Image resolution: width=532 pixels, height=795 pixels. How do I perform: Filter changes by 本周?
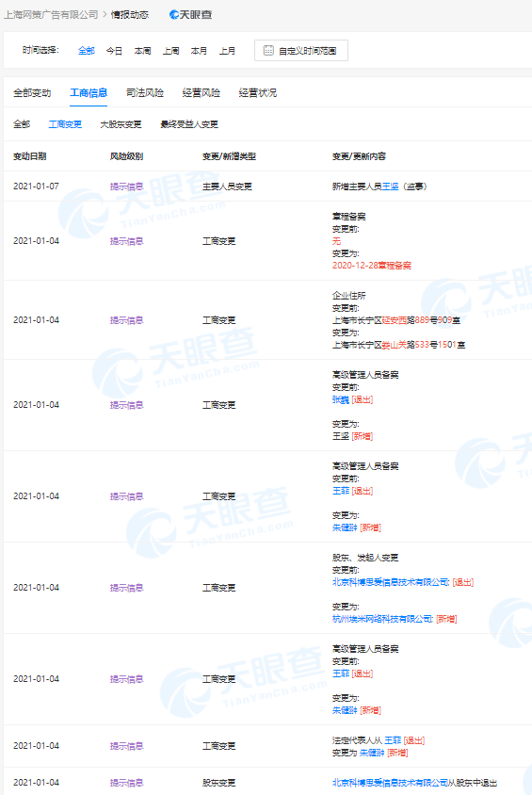point(142,51)
